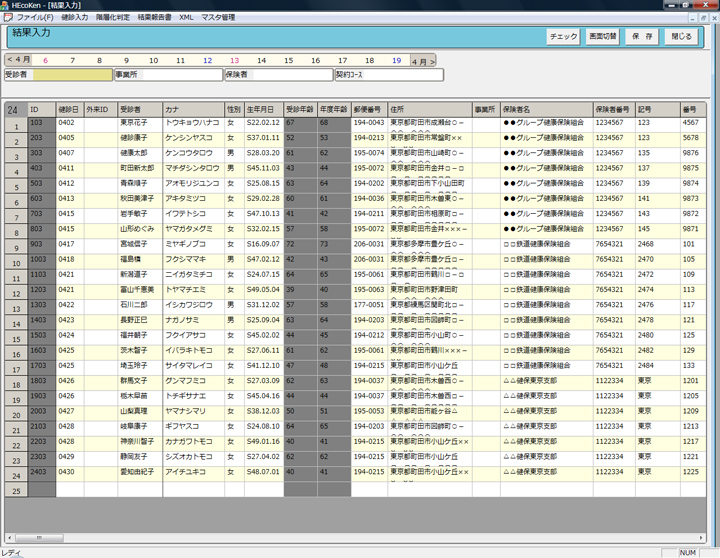
Task: Go to next month with '4月 >'
Action: pyautogui.click(x=423, y=61)
